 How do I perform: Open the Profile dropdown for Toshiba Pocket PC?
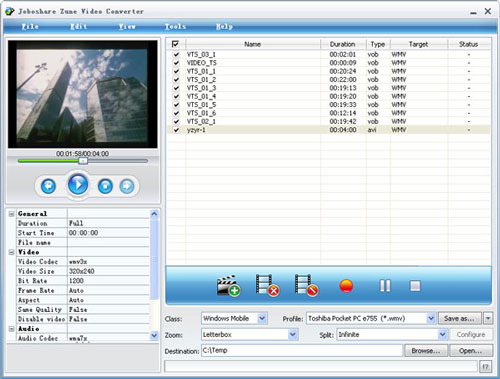431,318
